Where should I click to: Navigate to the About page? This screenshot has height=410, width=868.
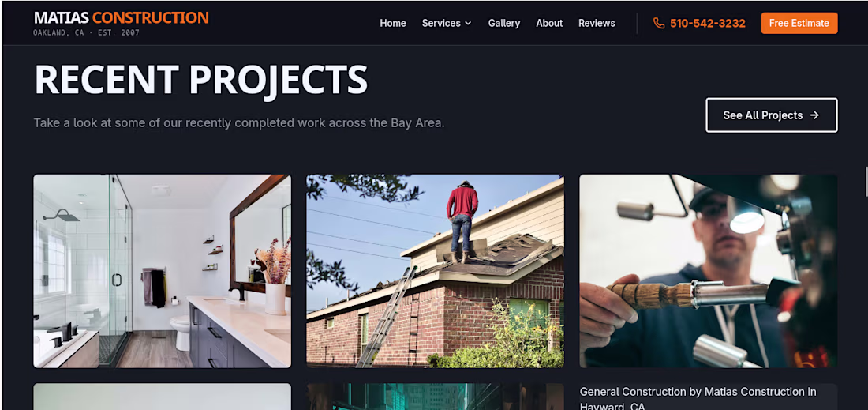549,23
